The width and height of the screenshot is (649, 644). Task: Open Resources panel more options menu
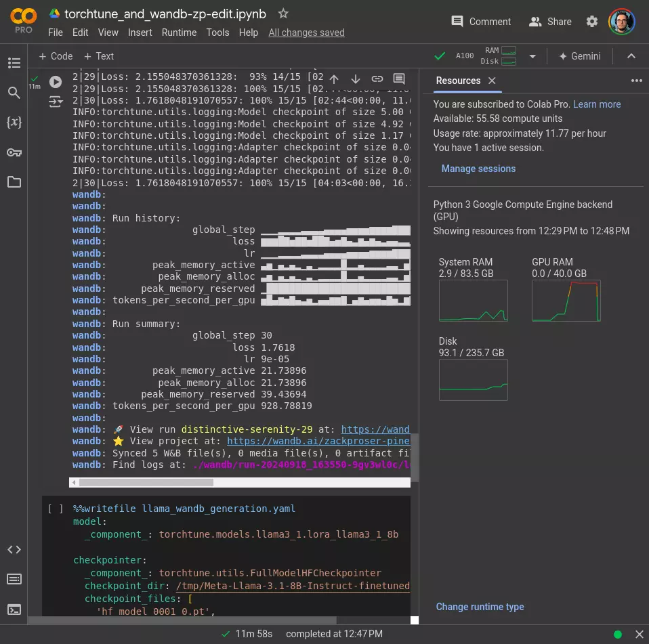(636, 81)
